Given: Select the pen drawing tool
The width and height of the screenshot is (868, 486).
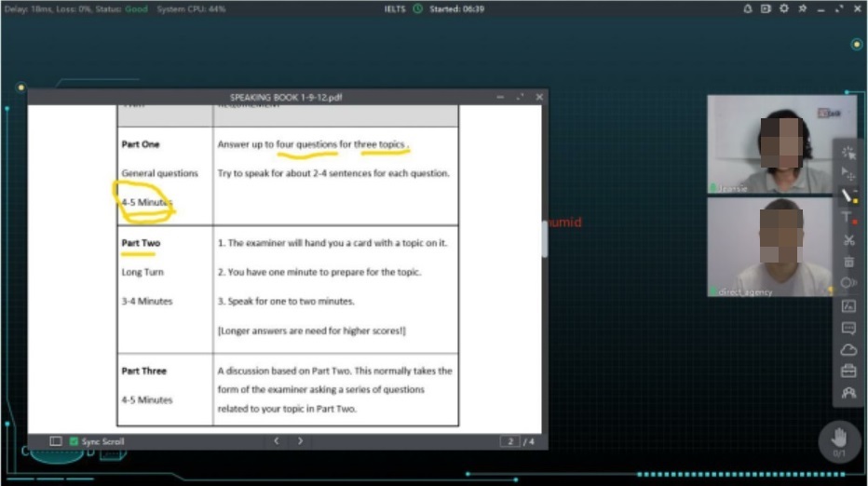Looking at the screenshot, I should [847, 195].
